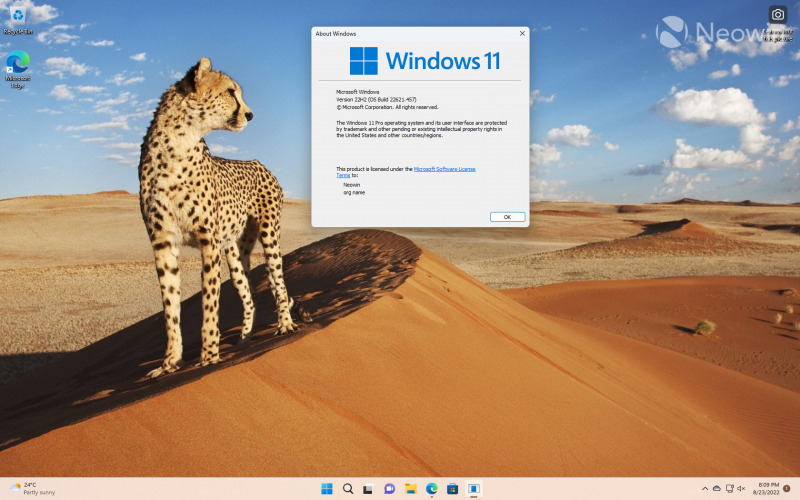Image resolution: width=800 pixels, height=500 pixels.
Task: Click the About Windows title bar text
Action: (336, 34)
